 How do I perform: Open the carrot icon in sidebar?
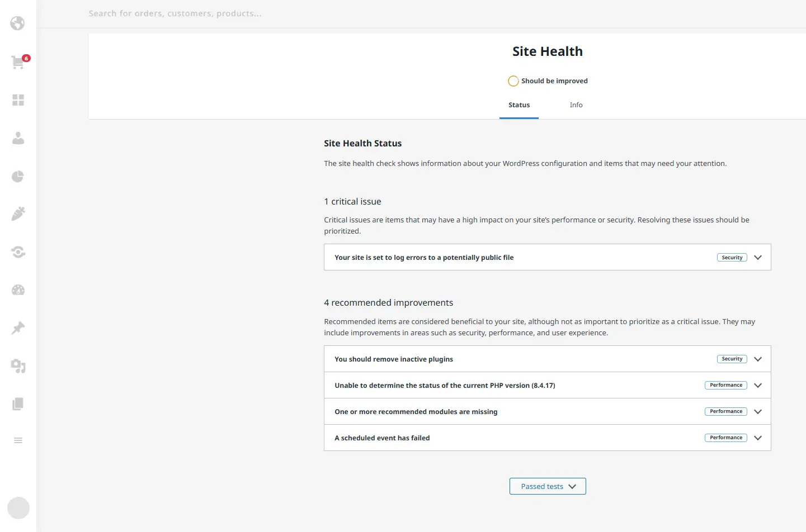pyautogui.click(x=18, y=214)
